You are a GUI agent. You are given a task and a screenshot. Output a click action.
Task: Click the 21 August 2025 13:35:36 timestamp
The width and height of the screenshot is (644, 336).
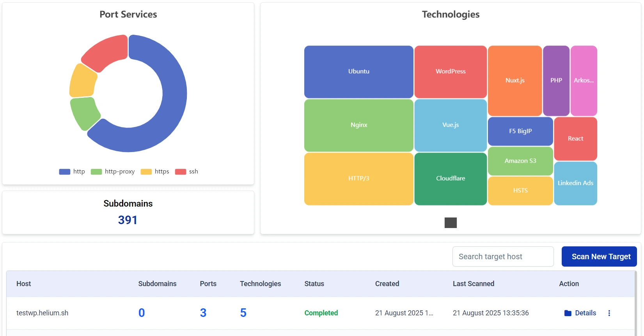pyautogui.click(x=491, y=313)
